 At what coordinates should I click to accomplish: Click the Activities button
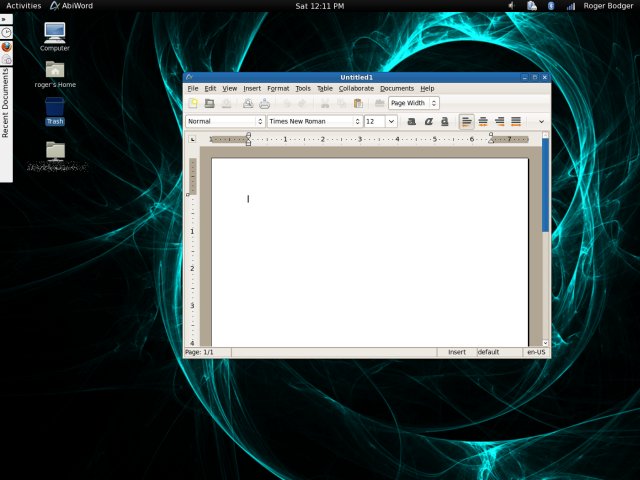point(24,6)
